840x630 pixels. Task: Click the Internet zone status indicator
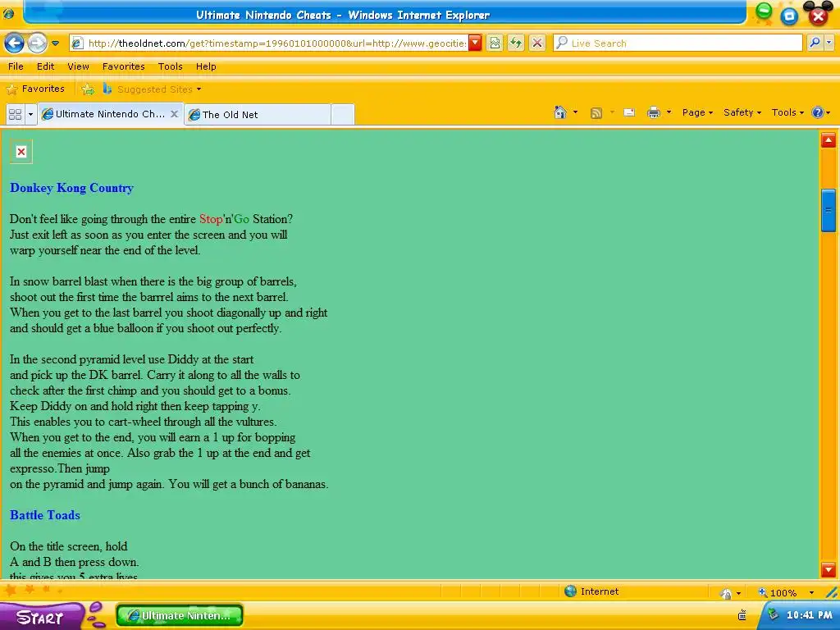coord(592,591)
